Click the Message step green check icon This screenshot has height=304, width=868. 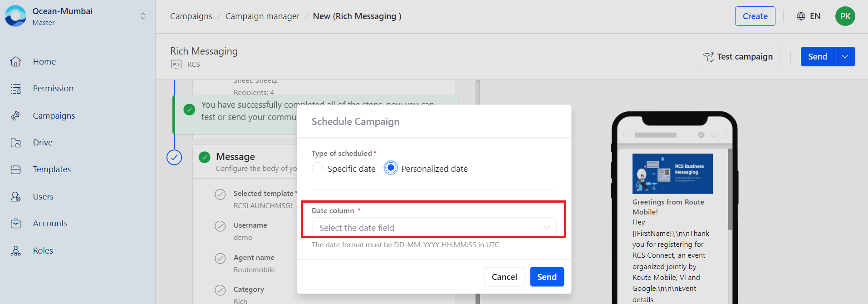tap(205, 157)
